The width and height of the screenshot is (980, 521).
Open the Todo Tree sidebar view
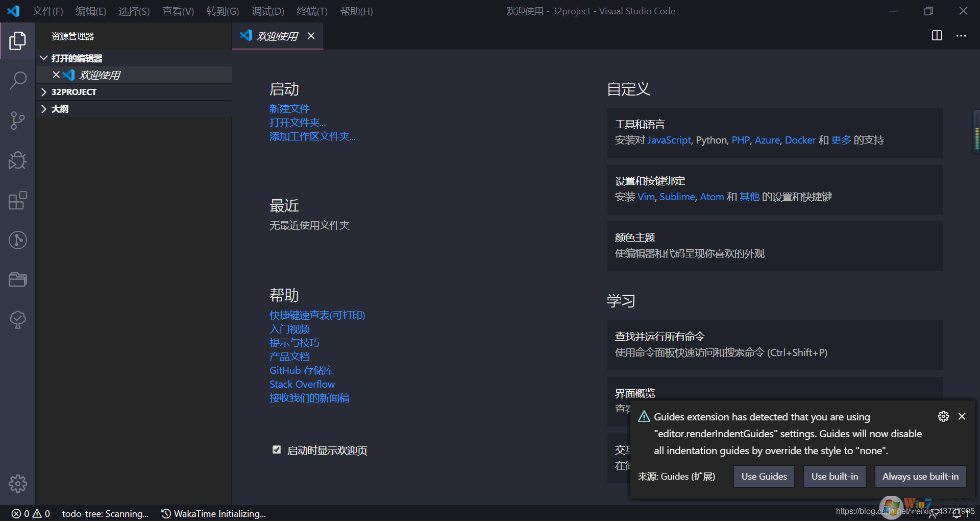pyautogui.click(x=18, y=320)
